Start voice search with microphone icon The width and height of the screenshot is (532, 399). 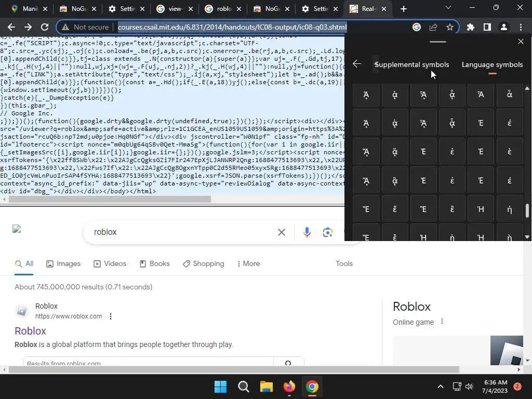(307, 232)
